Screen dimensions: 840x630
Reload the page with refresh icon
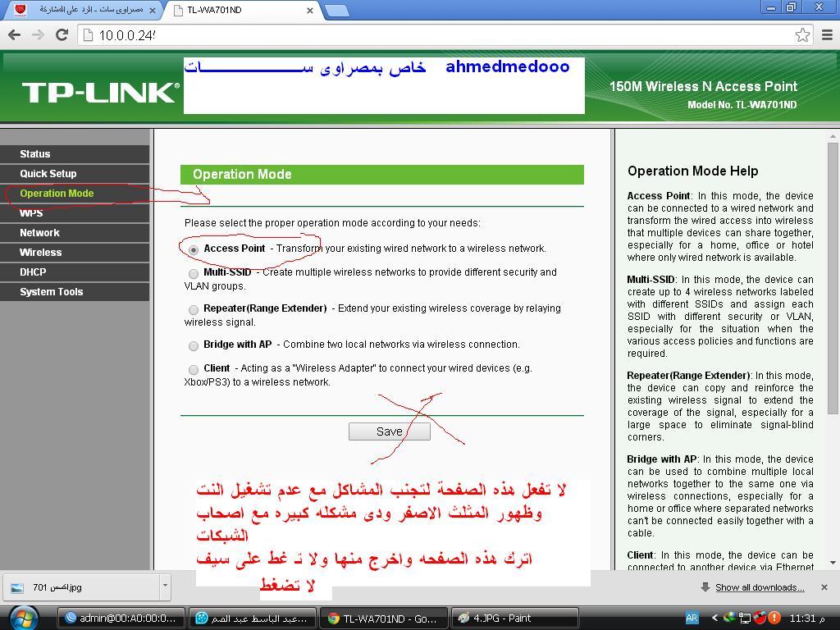[x=62, y=34]
